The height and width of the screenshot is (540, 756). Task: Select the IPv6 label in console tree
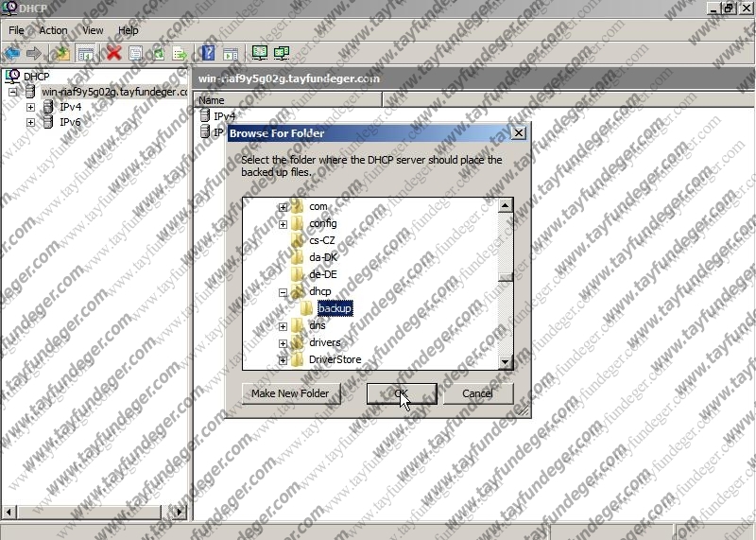pyautogui.click(x=70, y=122)
